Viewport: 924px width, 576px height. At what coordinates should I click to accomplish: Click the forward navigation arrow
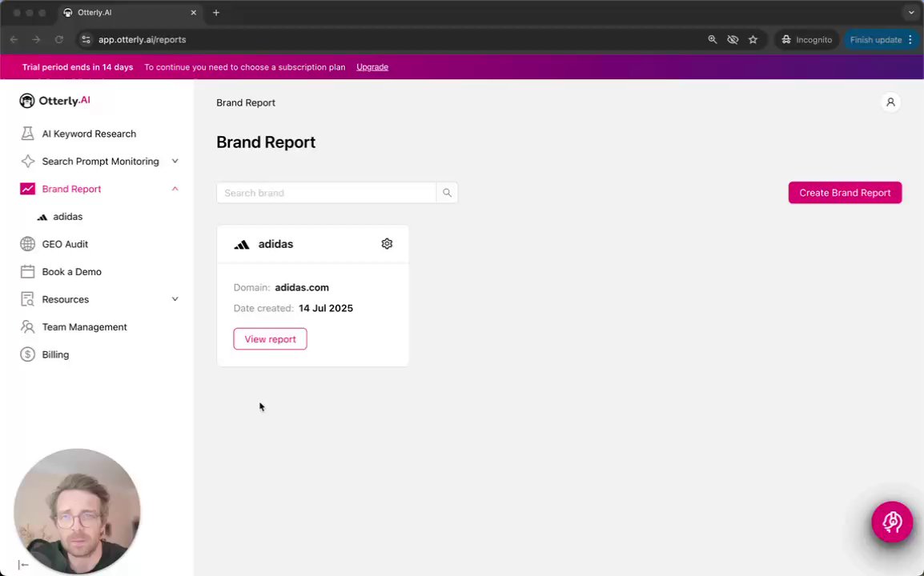[x=37, y=39]
